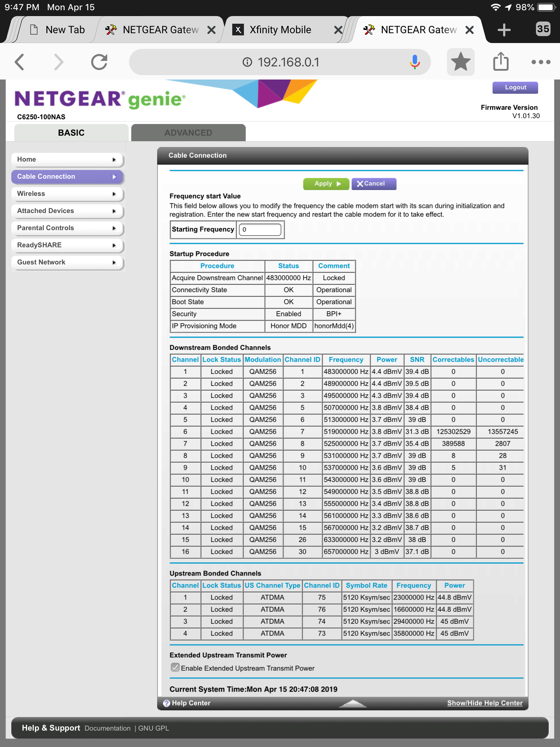Screen dimensions: 560x747
Task: Click Show/Hide Help Center link
Action: [x=485, y=703]
